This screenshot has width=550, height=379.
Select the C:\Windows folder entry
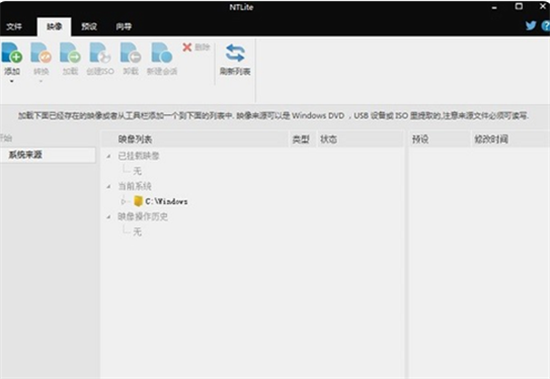(x=161, y=201)
